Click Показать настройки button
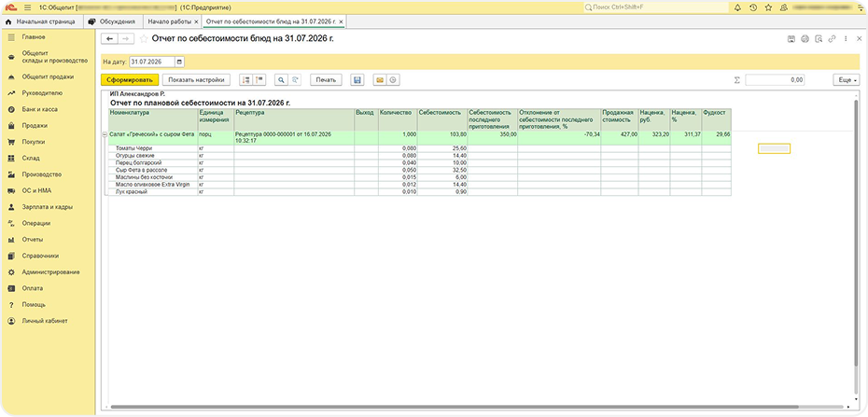Viewport: 868px width, 417px height. (x=197, y=80)
